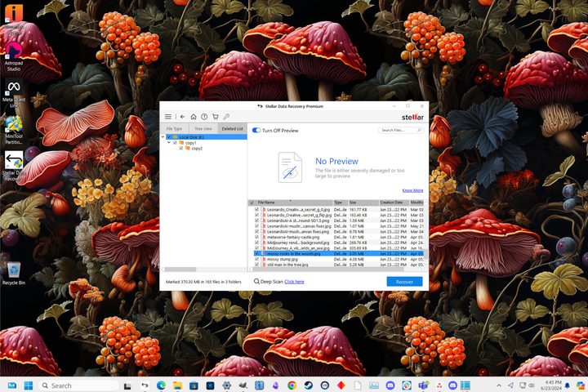Image resolution: width=588 pixels, height=392 pixels.
Task: Uncheck the metaverse-fantasy-castle.png checkbox
Action: [257, 237]
